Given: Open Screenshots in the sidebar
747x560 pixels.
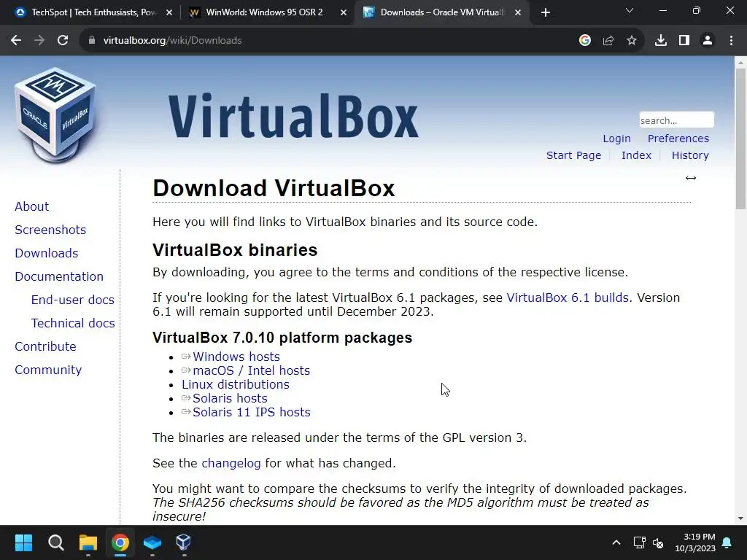Looking at the screenshot, I should tap(50, 230).
